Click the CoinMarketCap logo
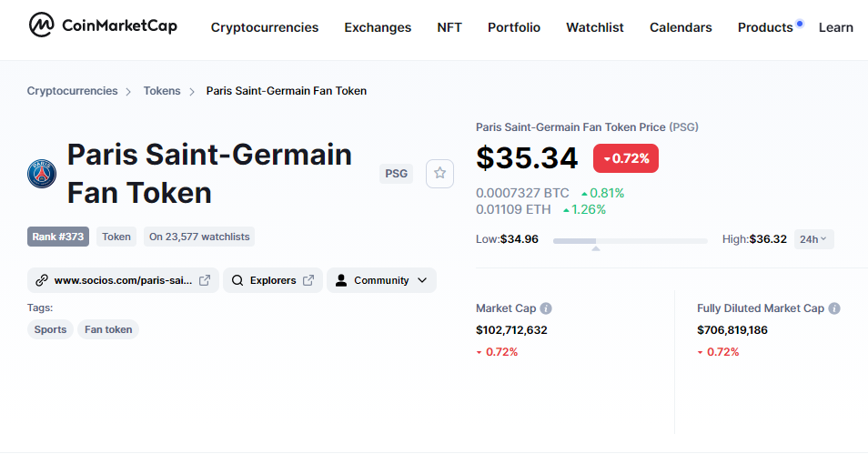Viewport: 868px width, 454px height. [102, 26]
